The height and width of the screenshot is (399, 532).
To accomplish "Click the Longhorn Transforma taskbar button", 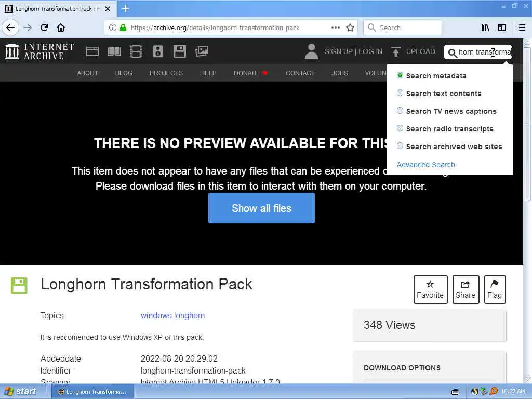I will (x=92, y=392).
